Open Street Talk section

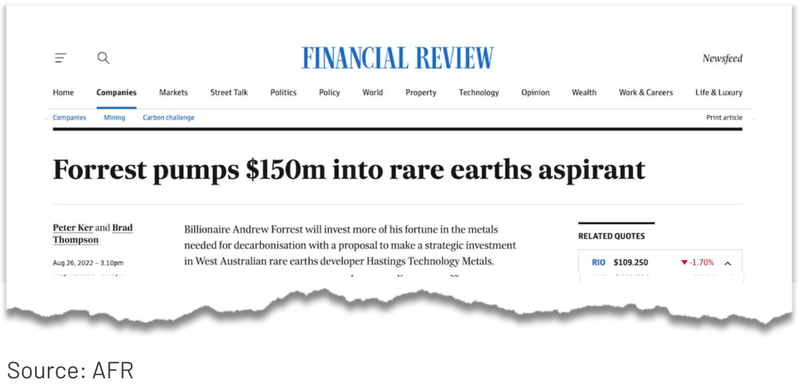pyautogui.click(x=229, y=92)
